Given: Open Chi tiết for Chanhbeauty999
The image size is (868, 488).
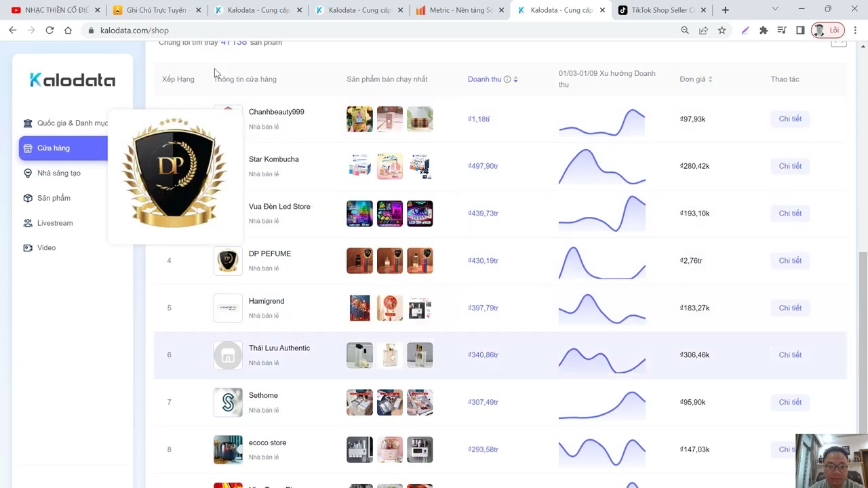Looking at the screenshot, I should point(790,119).
